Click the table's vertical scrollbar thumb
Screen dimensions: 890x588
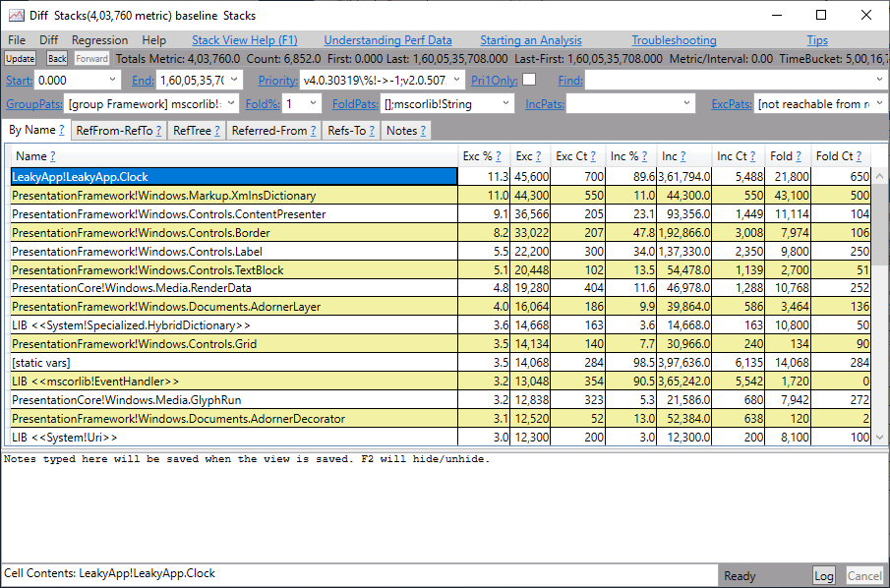(880, 223)
